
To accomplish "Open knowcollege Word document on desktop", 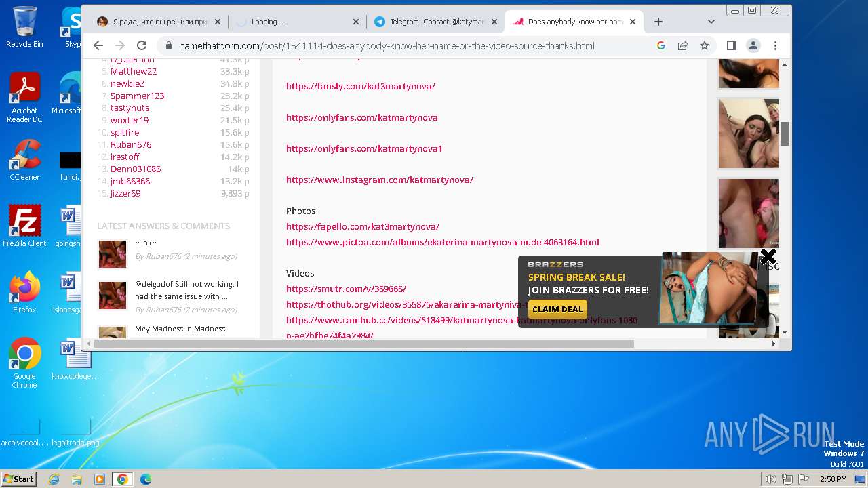I will coord(75,359).
